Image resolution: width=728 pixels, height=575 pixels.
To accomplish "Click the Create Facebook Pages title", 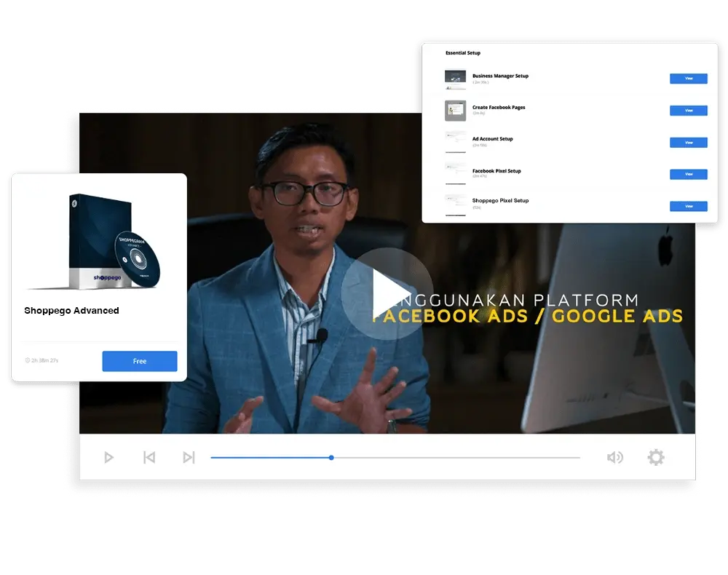I will point(499,107).
